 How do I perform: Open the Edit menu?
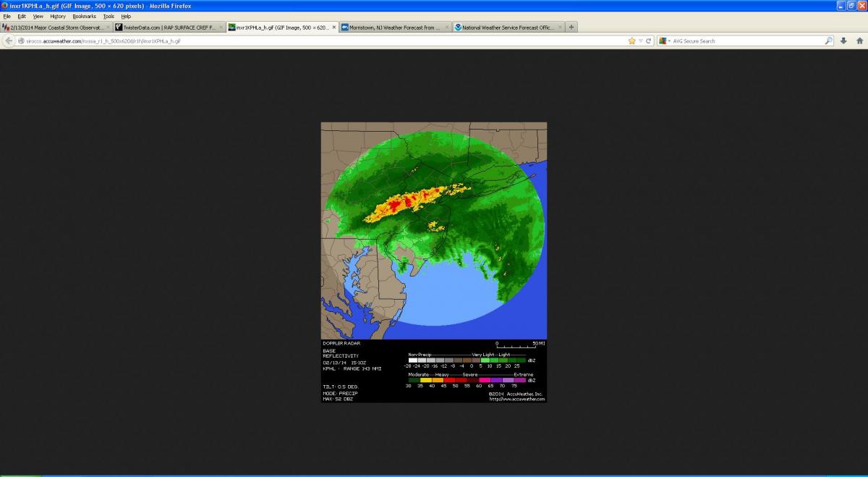[22, 16]
